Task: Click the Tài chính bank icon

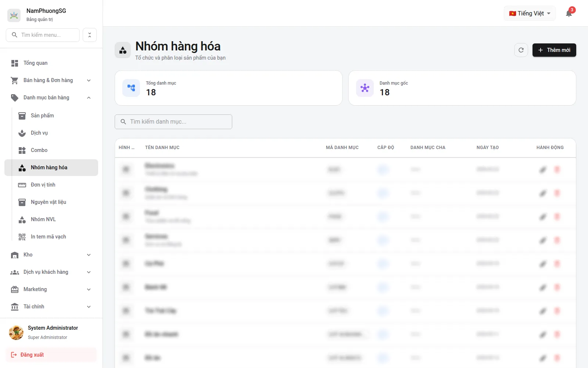Action: (15, 307)
